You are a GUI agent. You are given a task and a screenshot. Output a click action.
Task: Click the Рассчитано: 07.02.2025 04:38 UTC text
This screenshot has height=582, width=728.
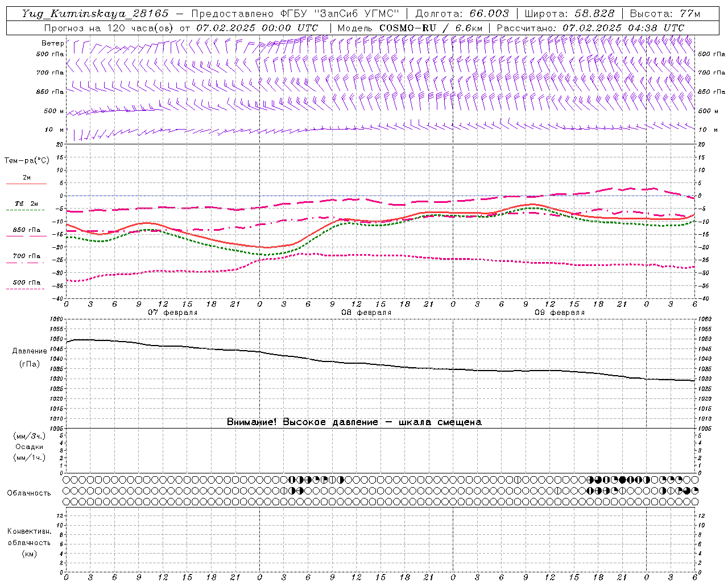pyautogui.click(x=590, y=28)
